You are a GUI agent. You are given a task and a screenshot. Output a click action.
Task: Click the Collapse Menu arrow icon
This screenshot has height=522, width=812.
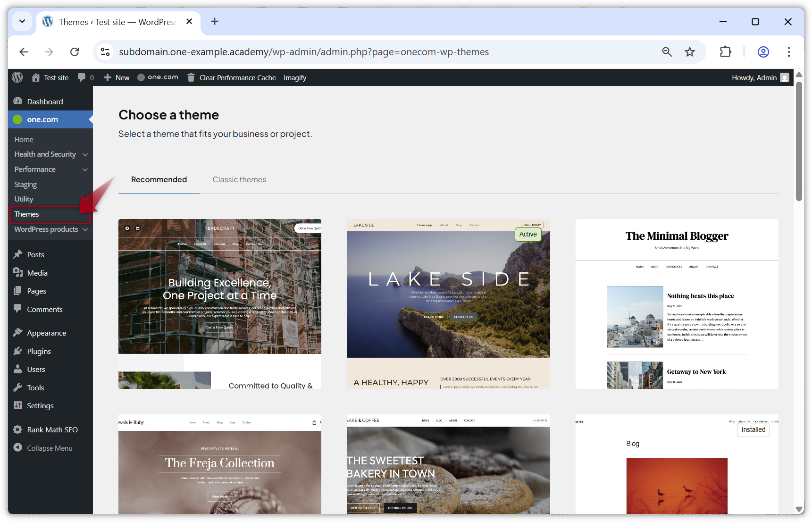coord(17,447)
